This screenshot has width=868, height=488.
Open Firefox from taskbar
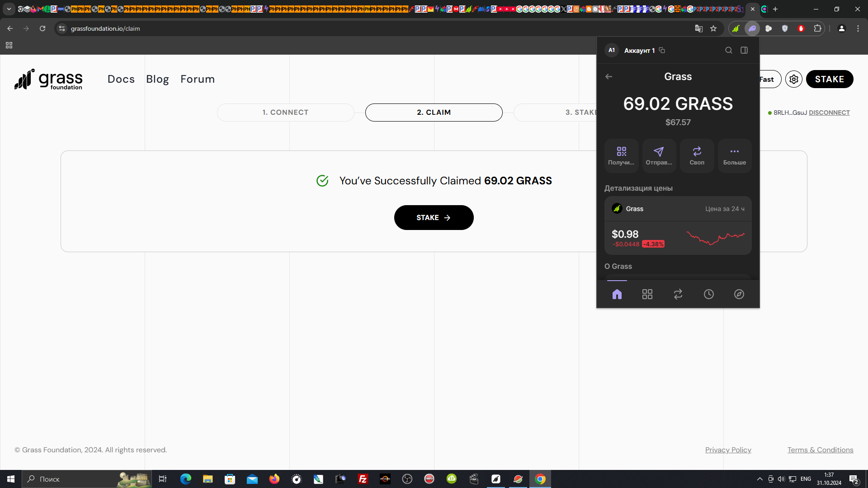click(274, 479)
